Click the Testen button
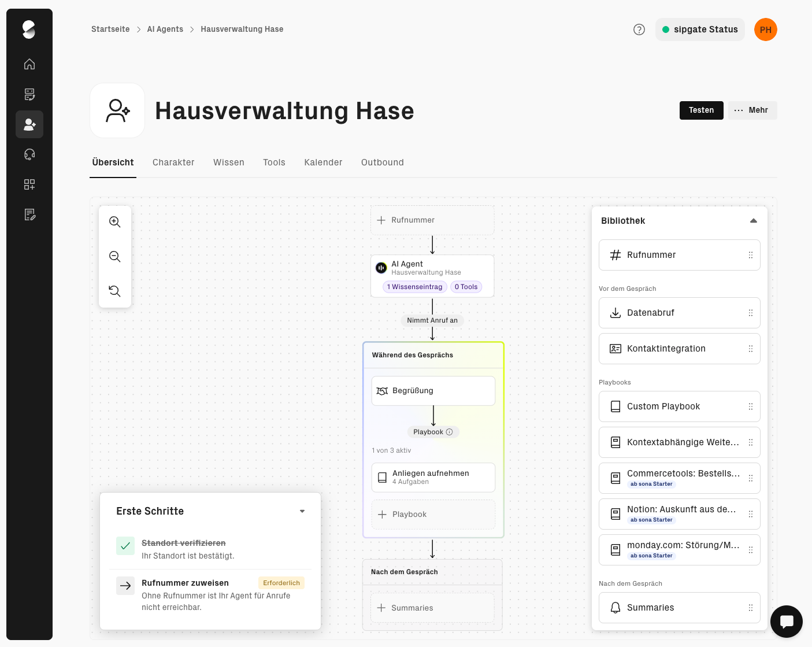 [x=702, y=110]
